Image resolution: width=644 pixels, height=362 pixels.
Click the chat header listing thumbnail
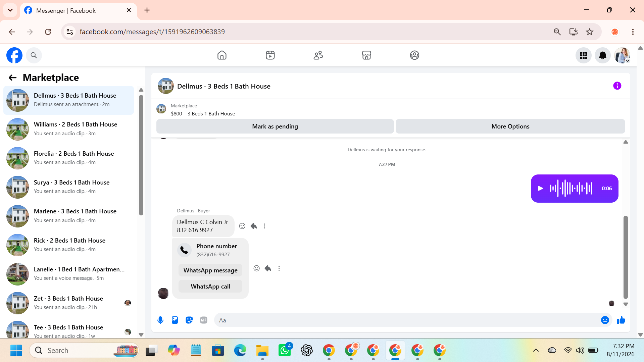point(166,86)
